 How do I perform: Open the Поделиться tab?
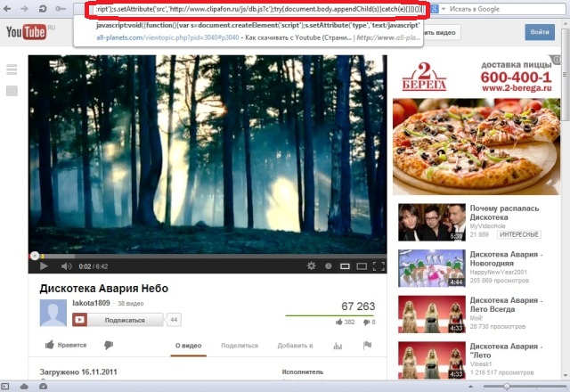(x=240, y=346)
